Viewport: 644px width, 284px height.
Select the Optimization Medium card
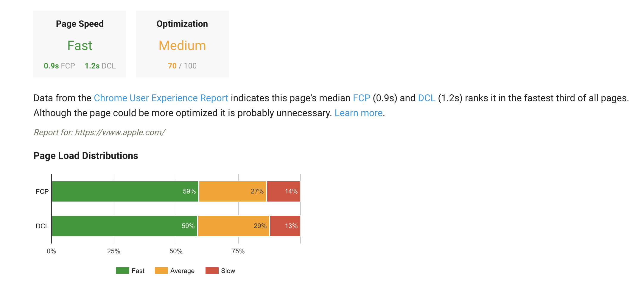pos(182,44)
